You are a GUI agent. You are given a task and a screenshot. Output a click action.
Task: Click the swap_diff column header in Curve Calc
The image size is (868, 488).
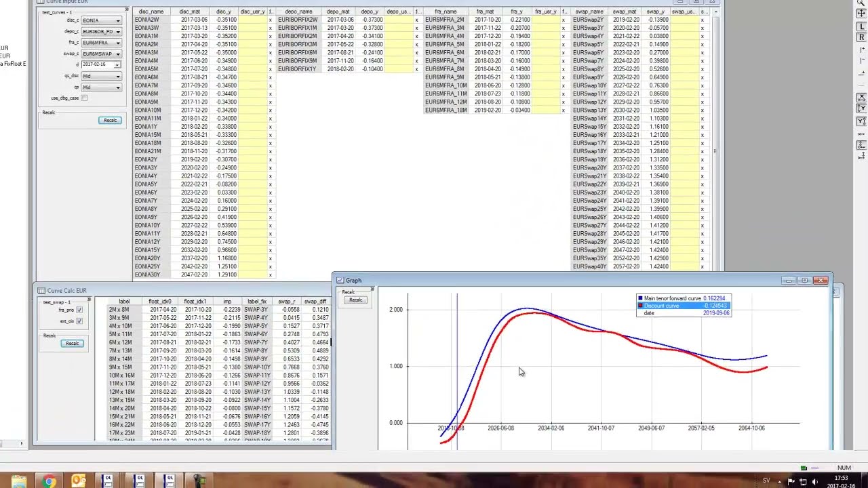[x=315, y=301]
